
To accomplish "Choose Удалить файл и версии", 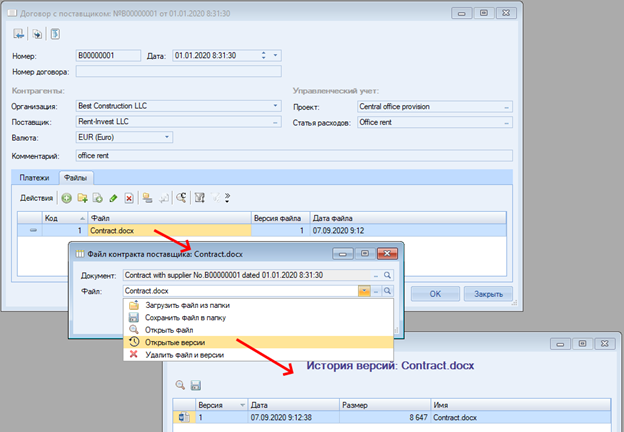I will pyautogui.click(x=258, y=355).
